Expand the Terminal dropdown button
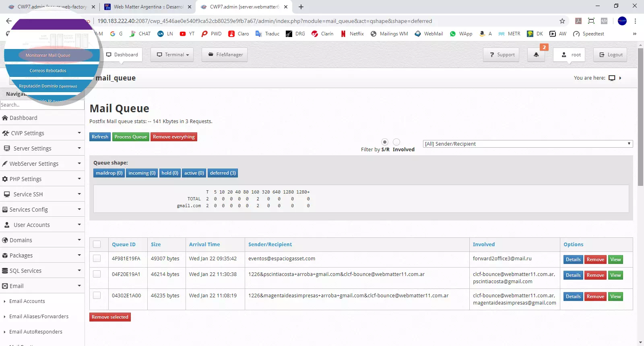The height and width of the screenshot is (346, 644). pyautogui.click(x=172, y=55)
